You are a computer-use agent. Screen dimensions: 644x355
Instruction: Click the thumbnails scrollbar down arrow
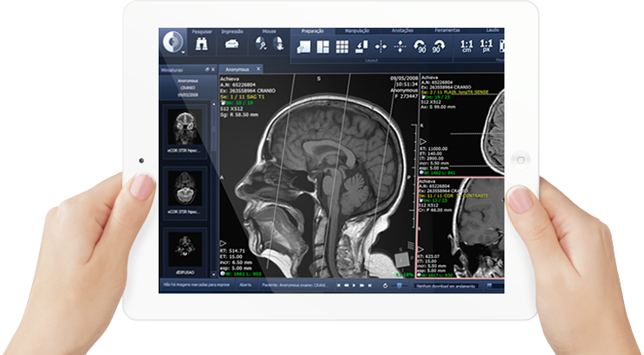[x=213, y=274]
